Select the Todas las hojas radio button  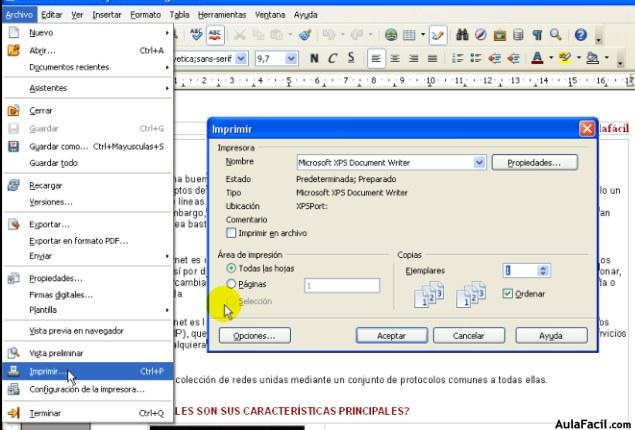(231, 268)
